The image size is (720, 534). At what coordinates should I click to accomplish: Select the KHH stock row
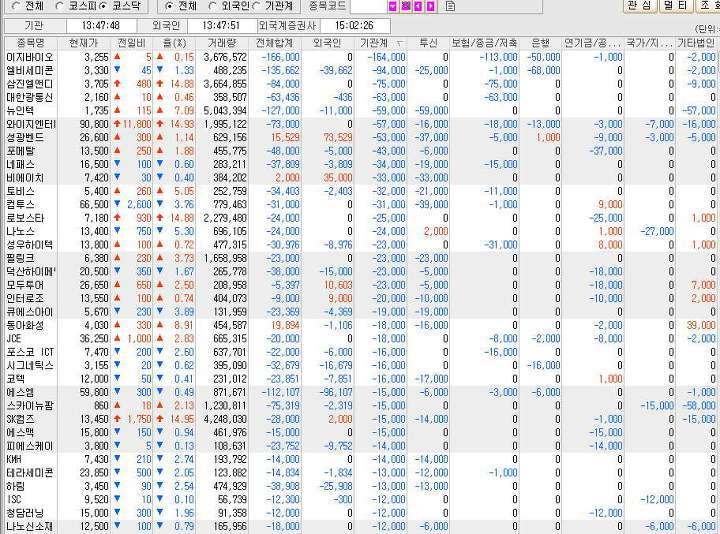(360, 459)
